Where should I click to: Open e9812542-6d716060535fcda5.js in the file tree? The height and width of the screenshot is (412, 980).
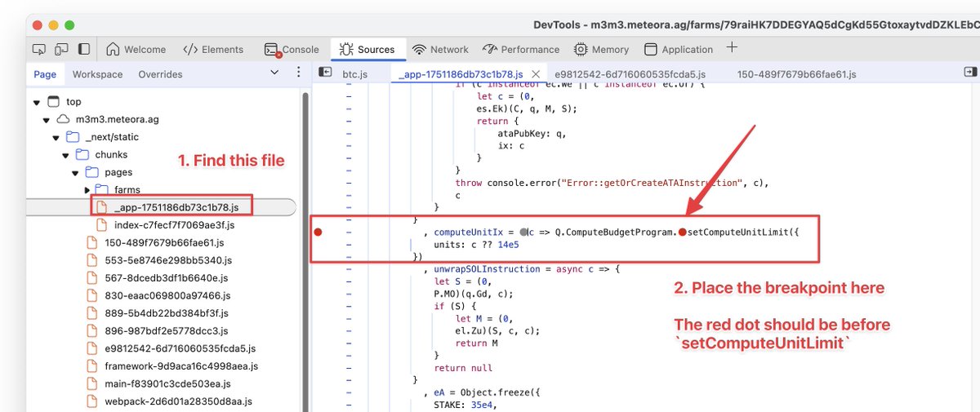pyautogui.click(x=180, y=348)
